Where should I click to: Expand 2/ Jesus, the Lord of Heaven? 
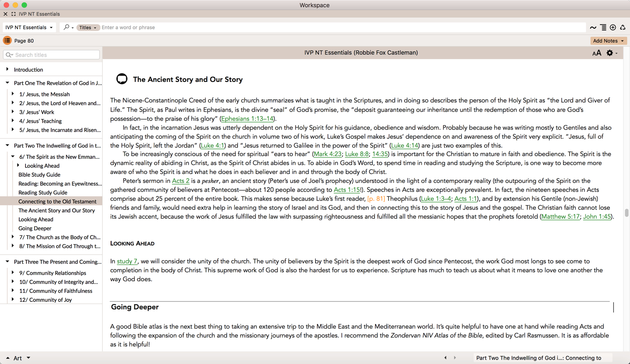point(13,103)
